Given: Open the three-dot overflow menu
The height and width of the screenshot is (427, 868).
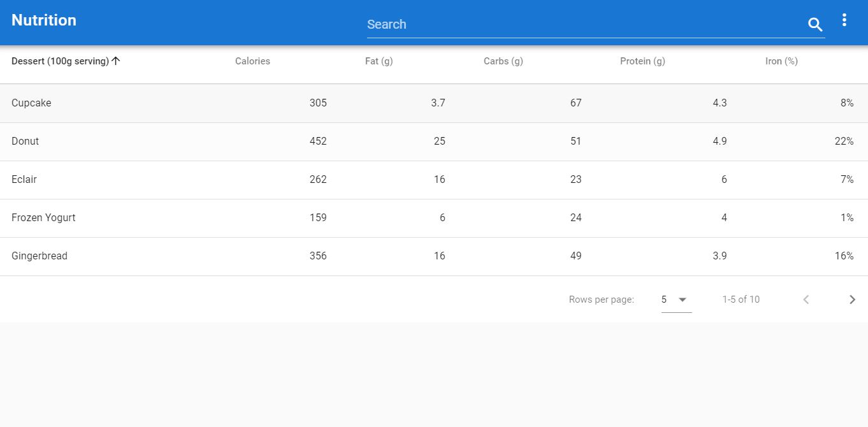Looking at the screenshot, I should tap(844, 20).
